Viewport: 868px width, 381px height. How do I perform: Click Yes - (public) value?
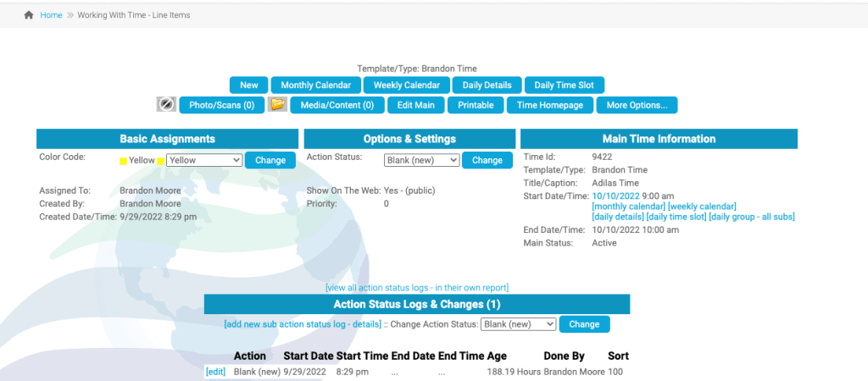[x=409, y=190]
